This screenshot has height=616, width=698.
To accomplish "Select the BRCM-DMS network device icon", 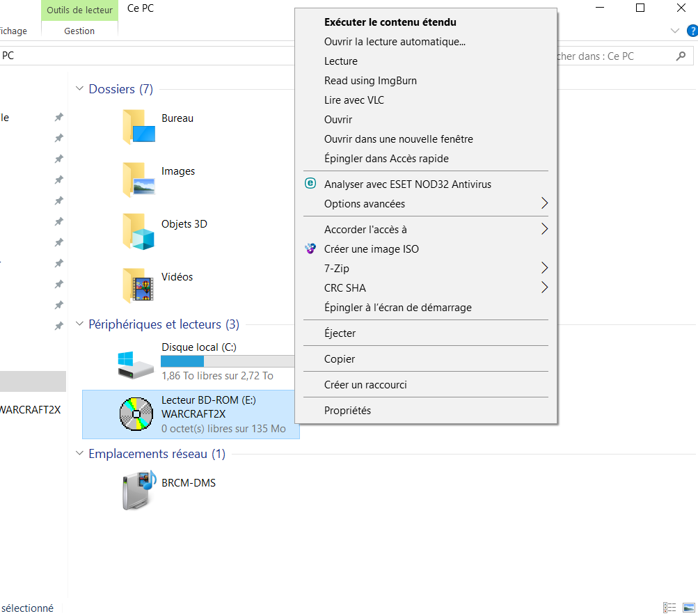I will point(139,490).
